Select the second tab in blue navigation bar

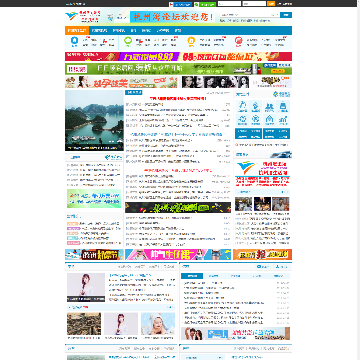99,30
